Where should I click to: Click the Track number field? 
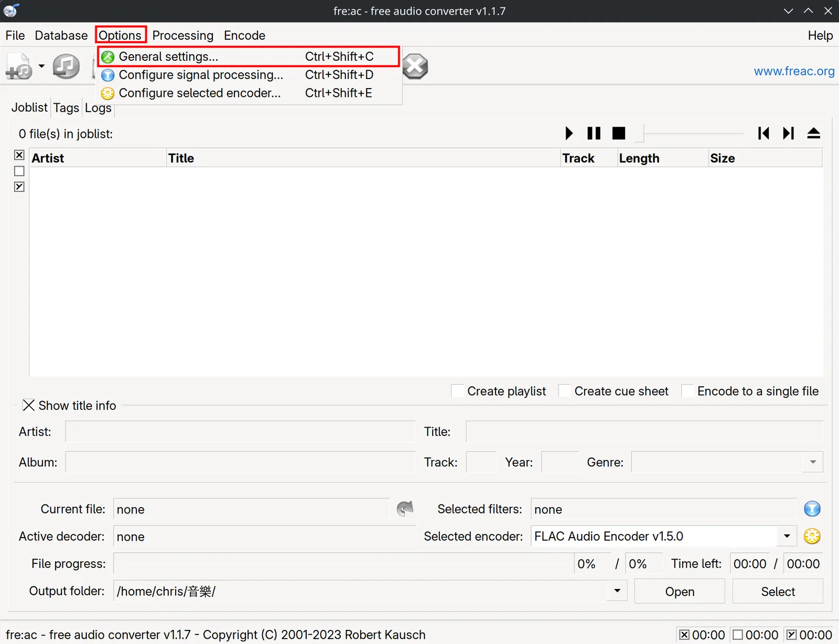pos(481,462)
